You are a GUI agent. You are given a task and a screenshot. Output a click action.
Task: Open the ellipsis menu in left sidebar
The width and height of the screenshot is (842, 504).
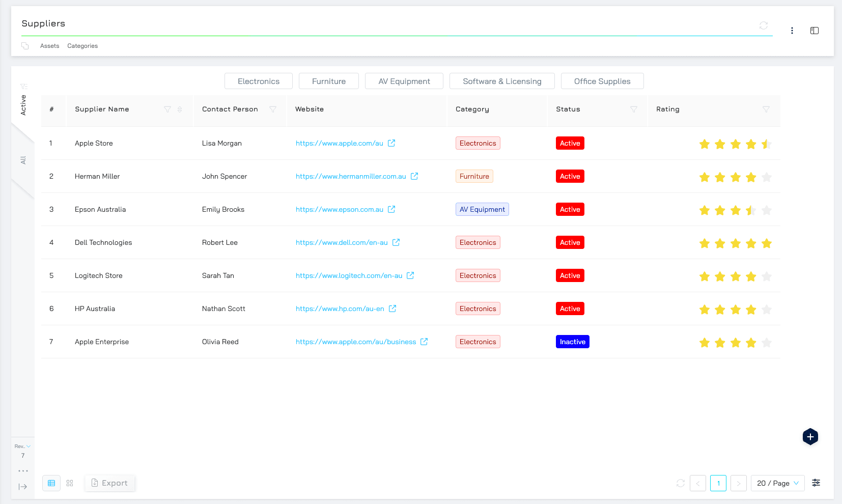coord(23,471)
